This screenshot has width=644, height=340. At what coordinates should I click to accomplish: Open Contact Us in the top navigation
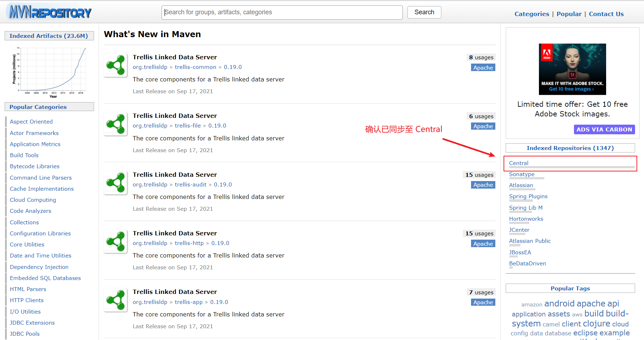pos(606,14)
